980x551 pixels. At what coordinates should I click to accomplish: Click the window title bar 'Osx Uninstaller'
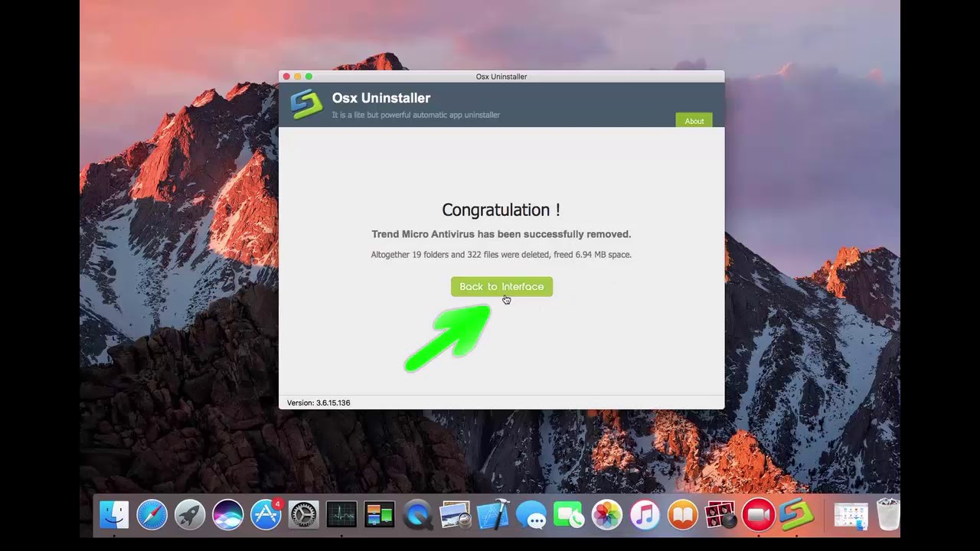point(501,77)
